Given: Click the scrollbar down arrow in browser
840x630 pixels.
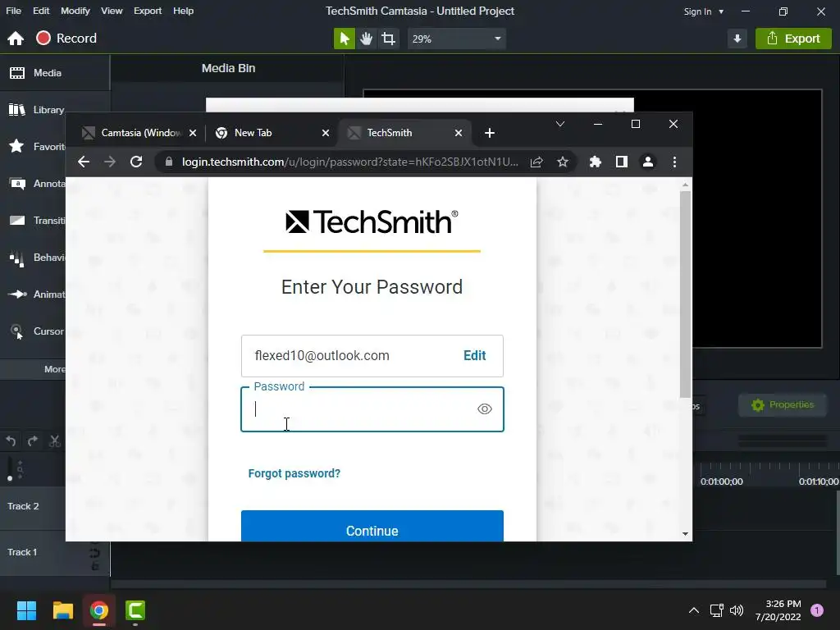Looking at the screenshot, I should [x=685, y=534].
